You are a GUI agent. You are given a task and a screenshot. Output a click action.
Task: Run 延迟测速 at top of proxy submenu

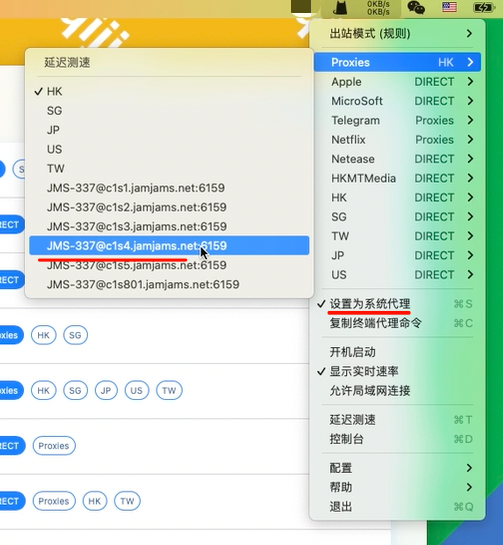[x=169, y=63]
